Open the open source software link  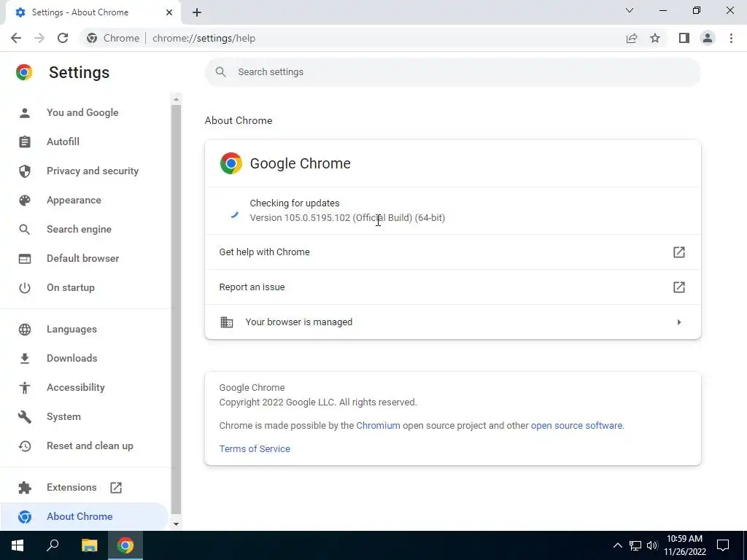click(576, 425)
